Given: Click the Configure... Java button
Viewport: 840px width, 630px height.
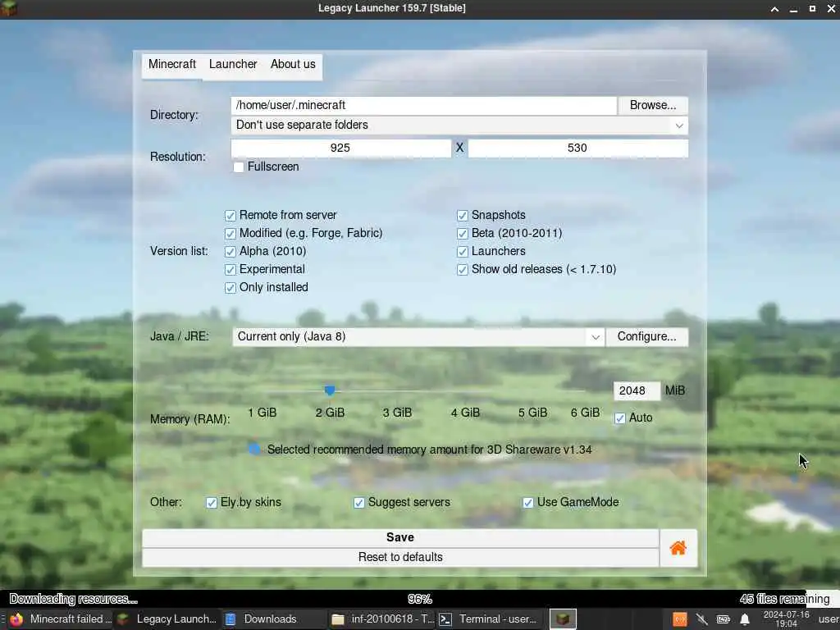Looking at the screenshot, I should (x=647, y=336).
